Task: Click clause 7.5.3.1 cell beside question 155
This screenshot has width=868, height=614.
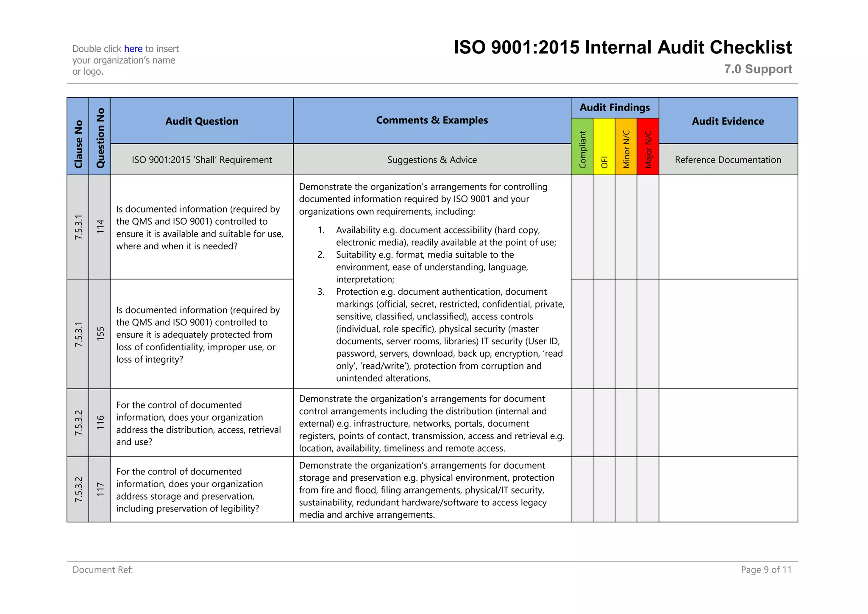Action: tap(78, 334)
